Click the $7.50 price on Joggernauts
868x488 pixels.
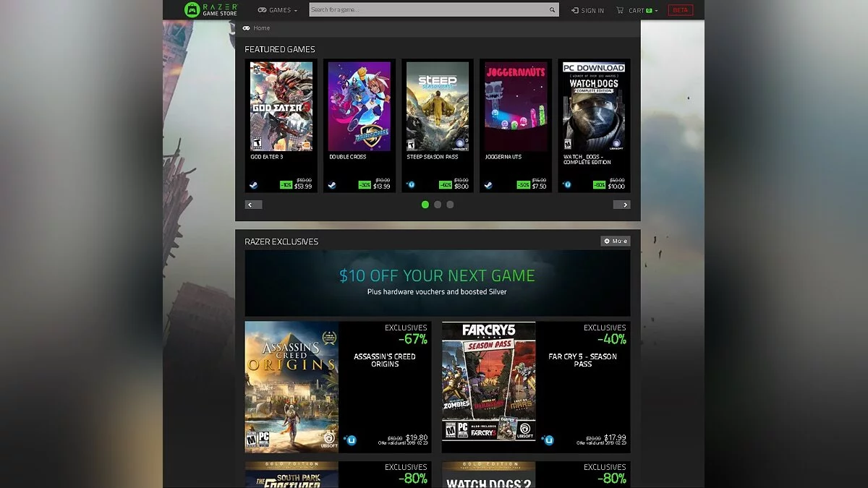(x=540, y=187)
